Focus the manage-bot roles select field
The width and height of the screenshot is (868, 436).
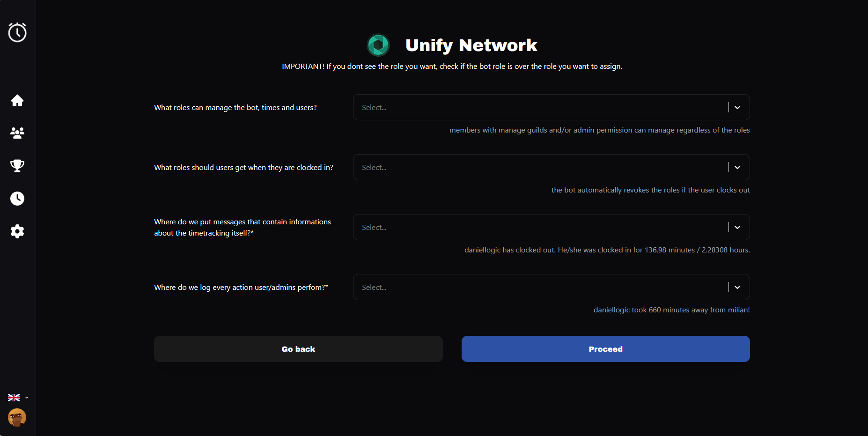(x=538, y=108)
